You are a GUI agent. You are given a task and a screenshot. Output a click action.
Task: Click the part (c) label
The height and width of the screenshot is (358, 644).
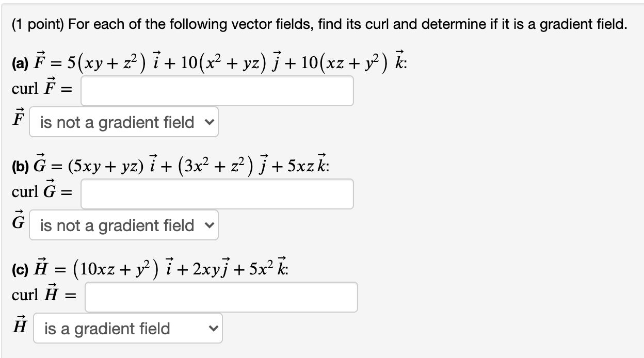(x=20, y=270)
